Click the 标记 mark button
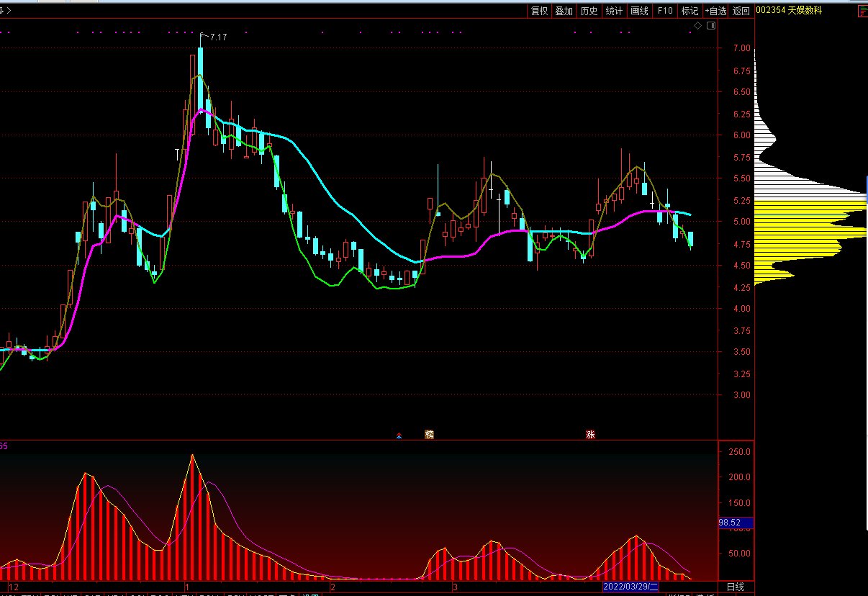 (690, 11)
